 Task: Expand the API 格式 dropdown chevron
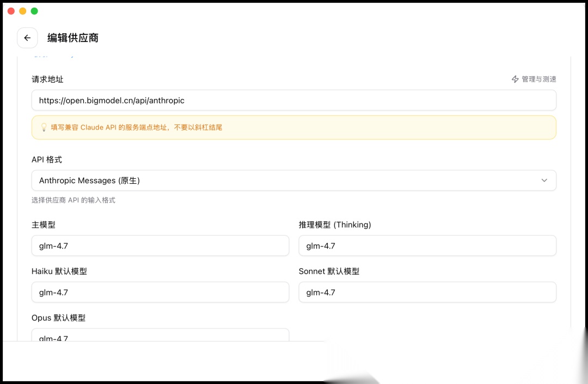pos(544,181)
